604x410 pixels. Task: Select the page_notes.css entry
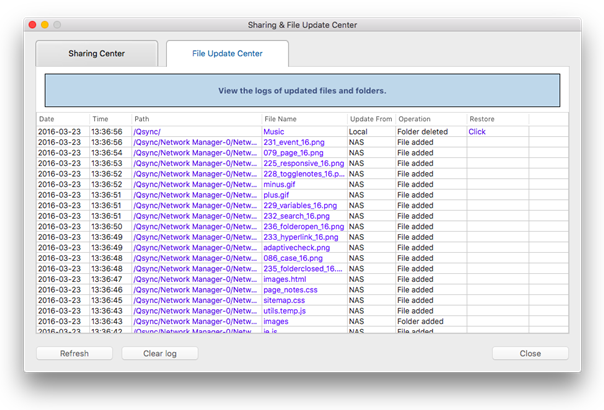(x=290, y=290)
